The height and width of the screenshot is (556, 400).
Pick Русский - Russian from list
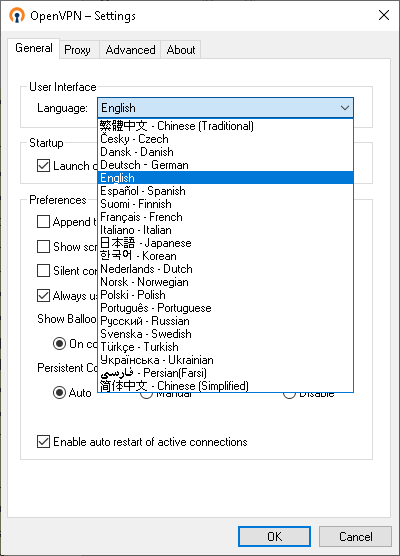click(226, 321)
